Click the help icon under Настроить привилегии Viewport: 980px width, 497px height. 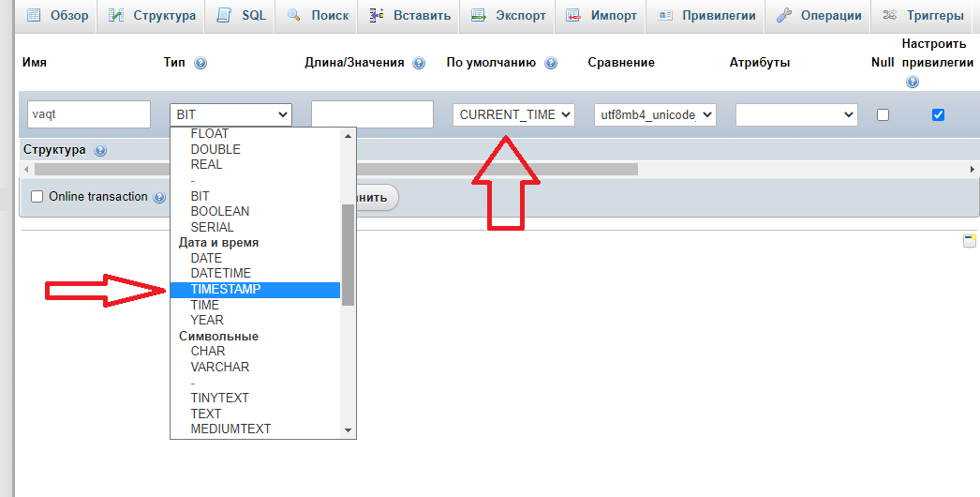click(913, 83)
